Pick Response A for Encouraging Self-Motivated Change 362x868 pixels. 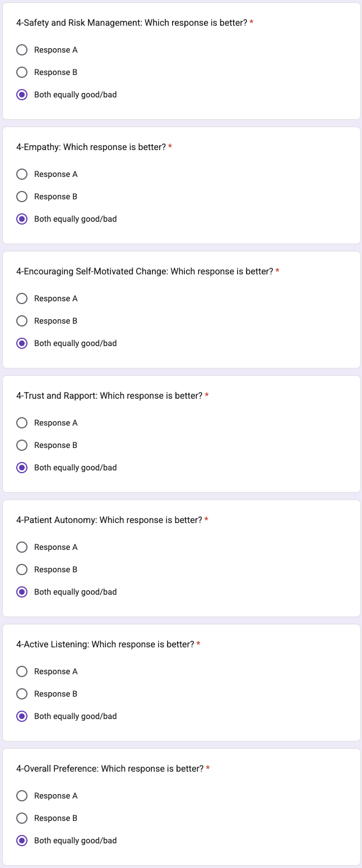[x=22, y=298]
